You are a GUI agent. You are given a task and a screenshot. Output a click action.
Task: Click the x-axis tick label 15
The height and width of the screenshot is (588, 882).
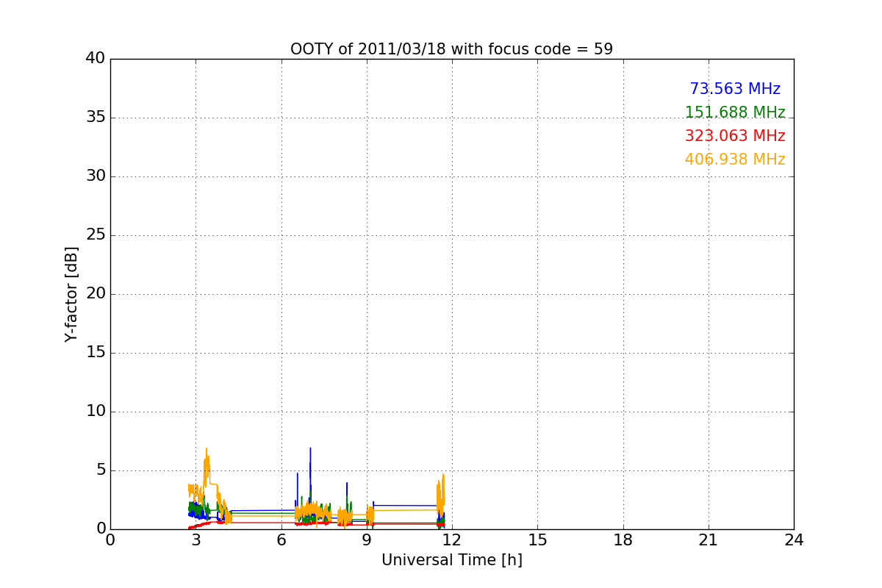pos(537,540)
